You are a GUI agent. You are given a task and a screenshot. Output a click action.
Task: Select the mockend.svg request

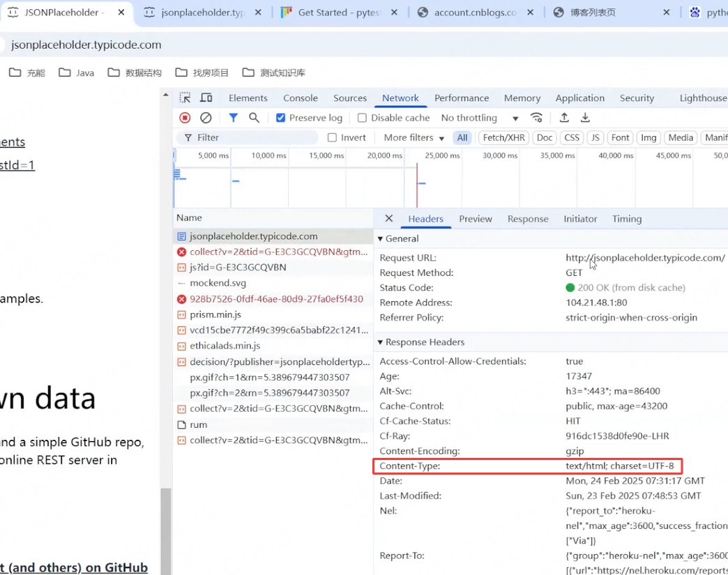[x=273, y=283]
